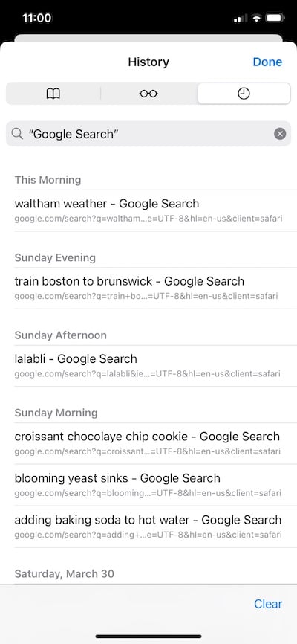Tap the History title heading
This screenshot has width=297, height=644.
pos(148,62)
